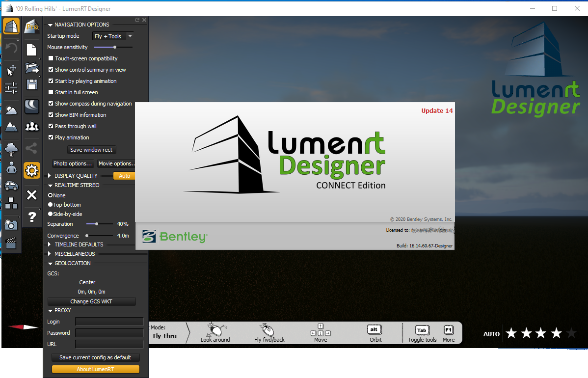Close the options panel with small X
The height and width of the screenshot is (378, 588).
pos(144,20)
